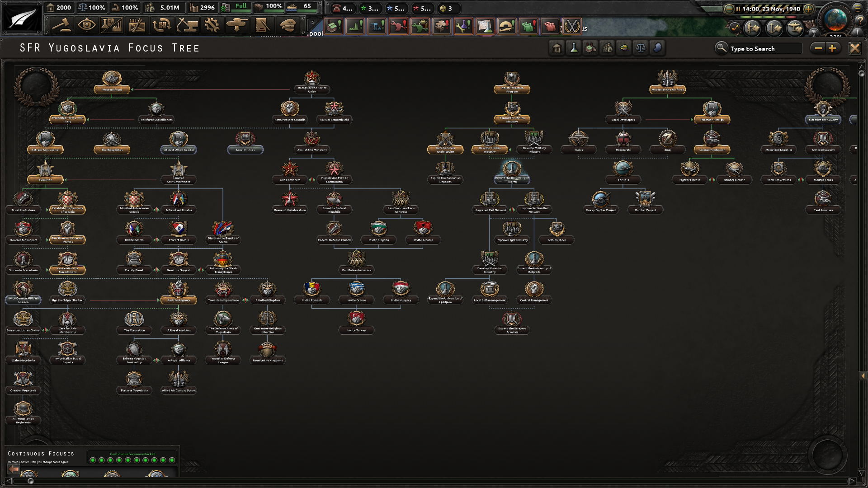Image resolution: width=868 pixels, height=488 pixels.
Task: Open the factories 2996 readout
Action: (203, 8)
